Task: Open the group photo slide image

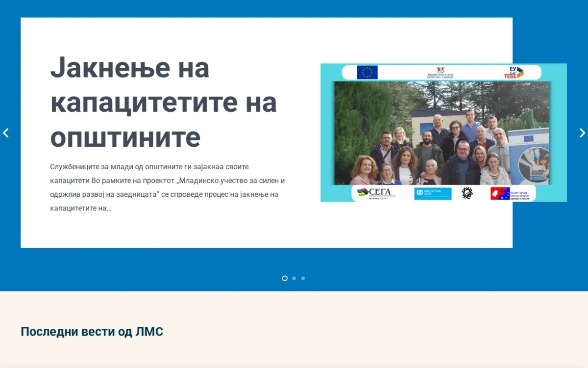Action: pyautogui.click(x=443, y=132)
